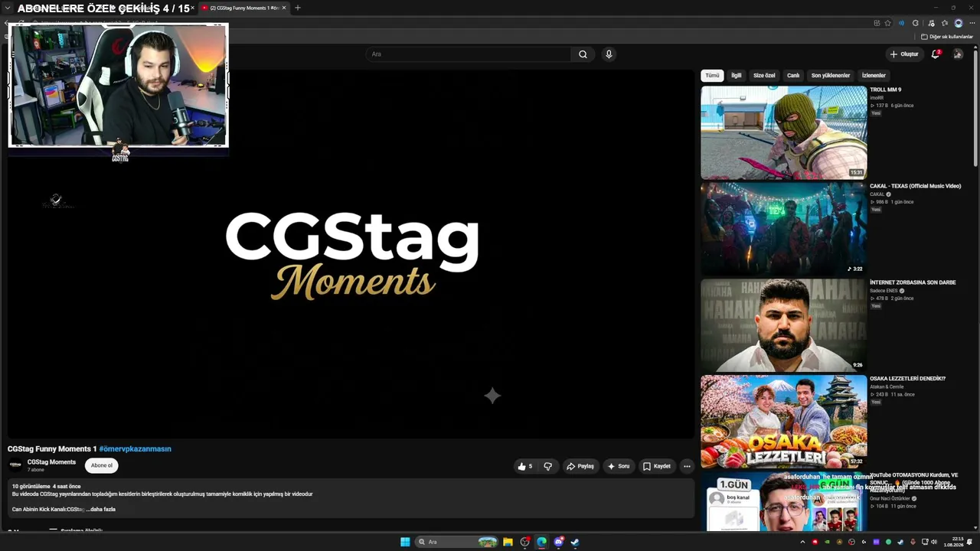Click the 'Paylaş' share button
Screen dimensions: 980x551
pos(580,466)
